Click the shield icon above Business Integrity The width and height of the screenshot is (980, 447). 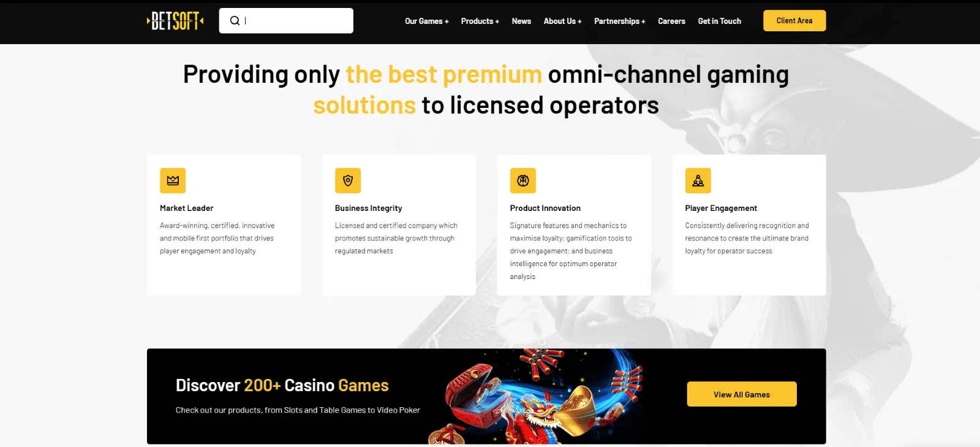coord(348,181)
